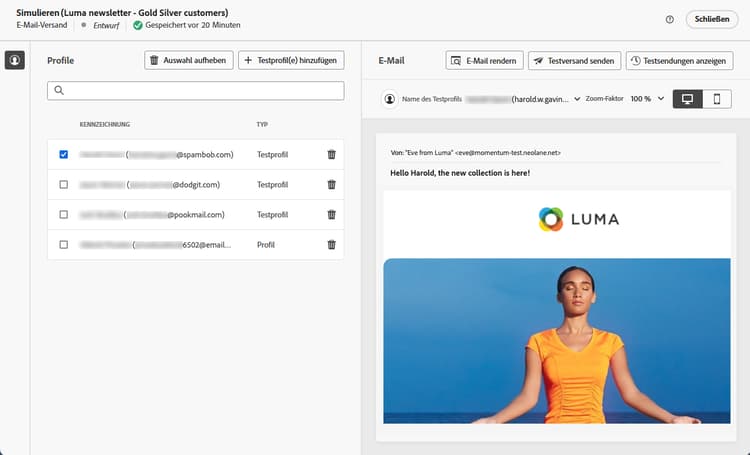Click E-Mail rendern button
This screenshot has width=750, height=455.
tap(485, 61)
